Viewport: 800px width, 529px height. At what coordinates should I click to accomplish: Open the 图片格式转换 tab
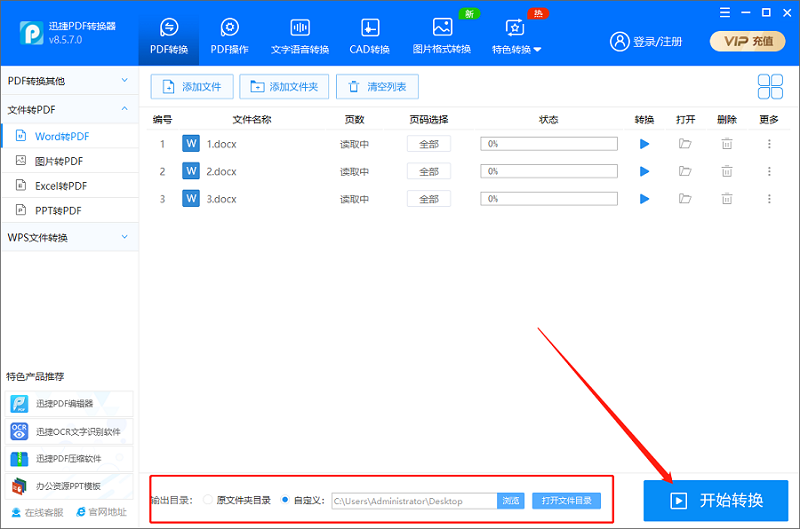[442, 36]
